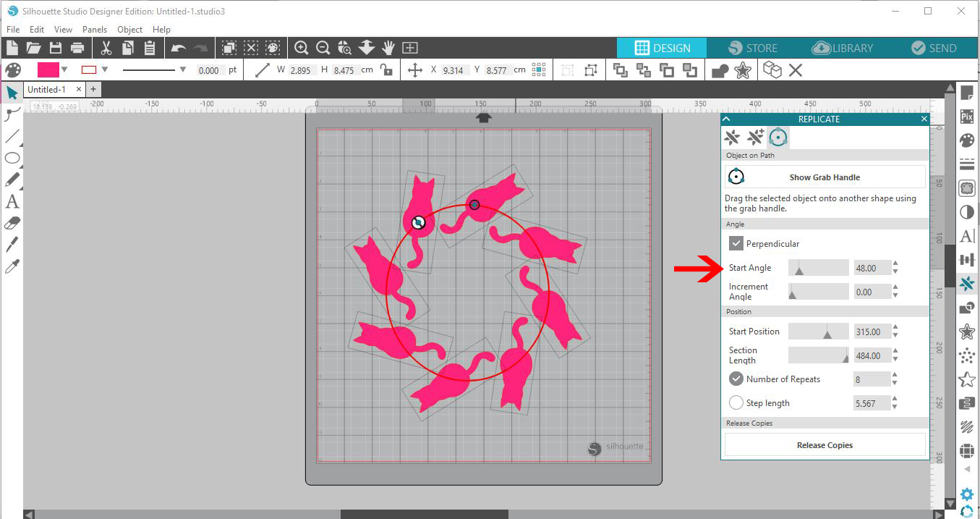Switch to the STORE tab
Image resolution: width=980 pixels, height=519 pixels.
coord(752,48)
